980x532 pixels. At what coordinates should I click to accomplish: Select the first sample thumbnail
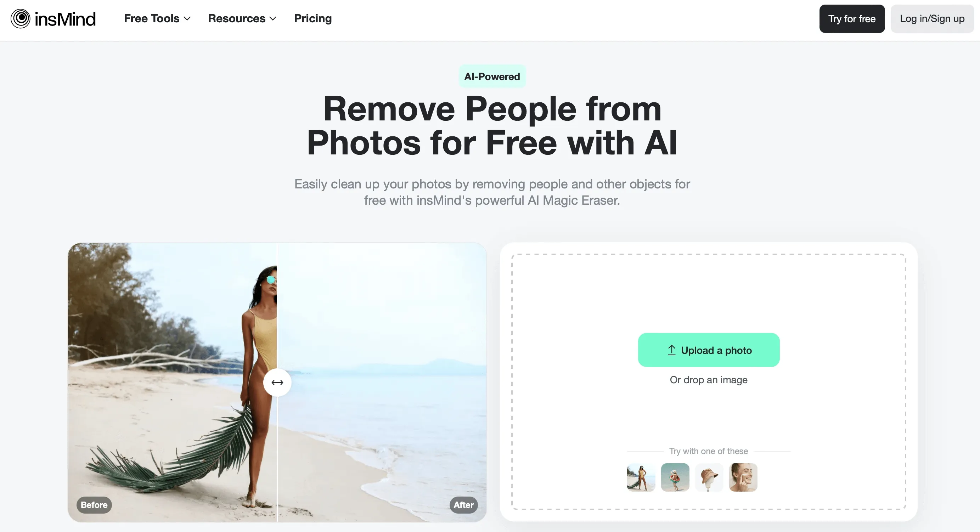click(x=640, y=477)
